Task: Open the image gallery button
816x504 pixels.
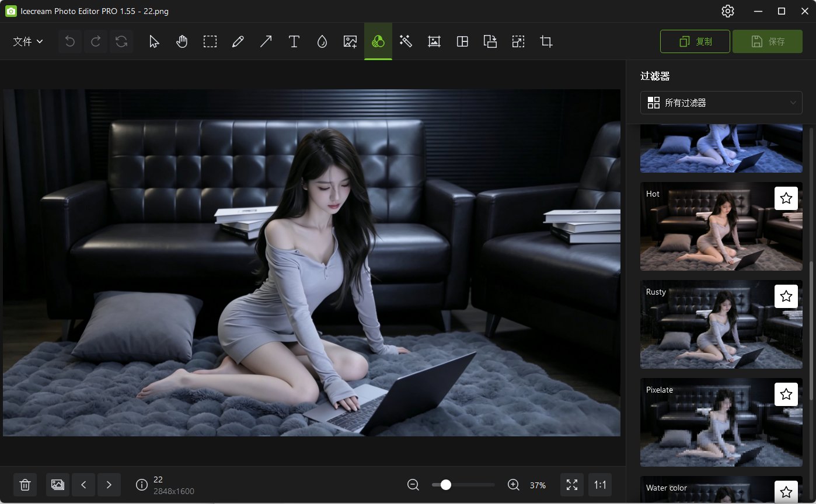Action: click(x=57, y=485)
